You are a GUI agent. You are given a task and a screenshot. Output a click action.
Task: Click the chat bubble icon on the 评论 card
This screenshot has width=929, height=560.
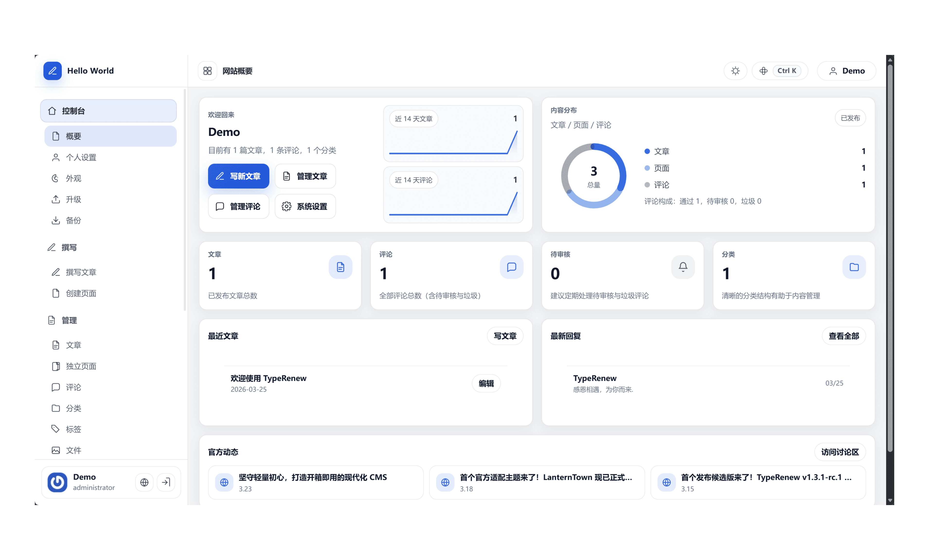(511, 267)
